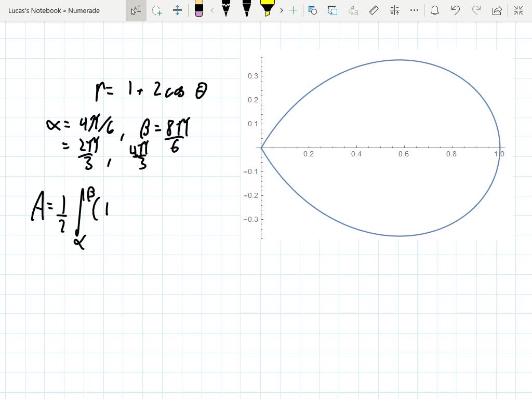
Task: Select the Insert Space tool
Action: (x=177, y=10)
